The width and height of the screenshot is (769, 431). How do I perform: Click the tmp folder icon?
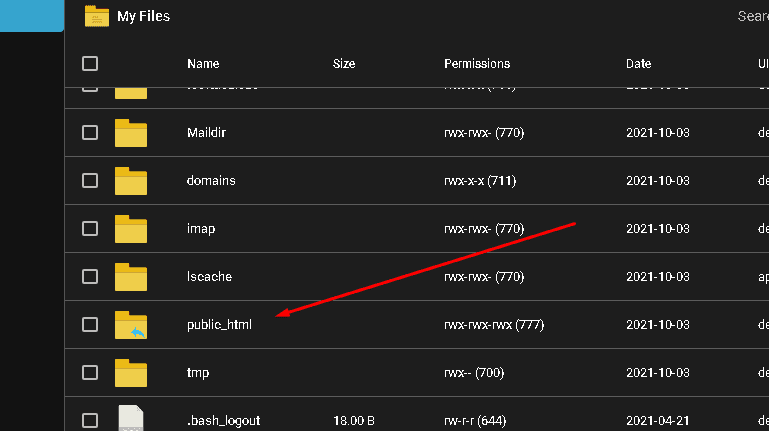click(130, 373)
